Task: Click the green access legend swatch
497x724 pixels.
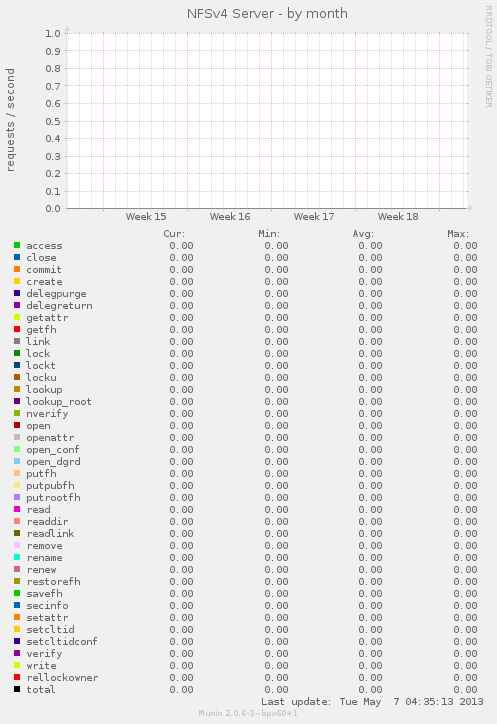Action: point(17,245)
